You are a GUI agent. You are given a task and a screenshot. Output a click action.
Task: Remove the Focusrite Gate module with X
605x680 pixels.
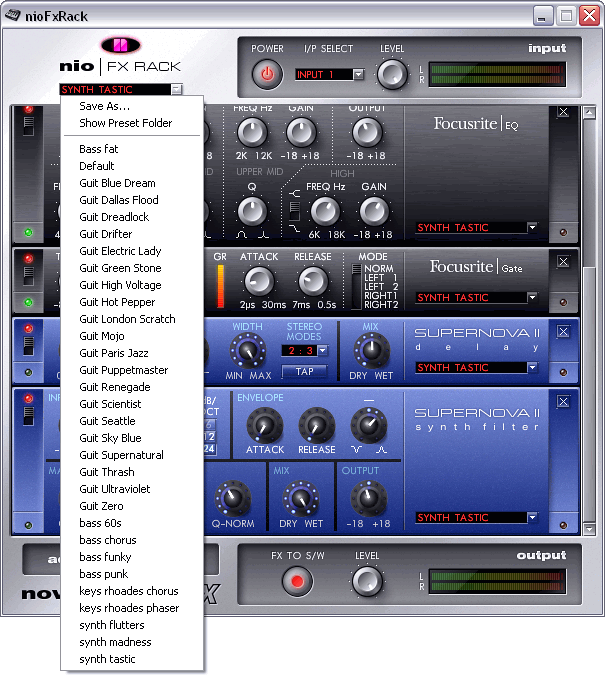coord(563,262)
